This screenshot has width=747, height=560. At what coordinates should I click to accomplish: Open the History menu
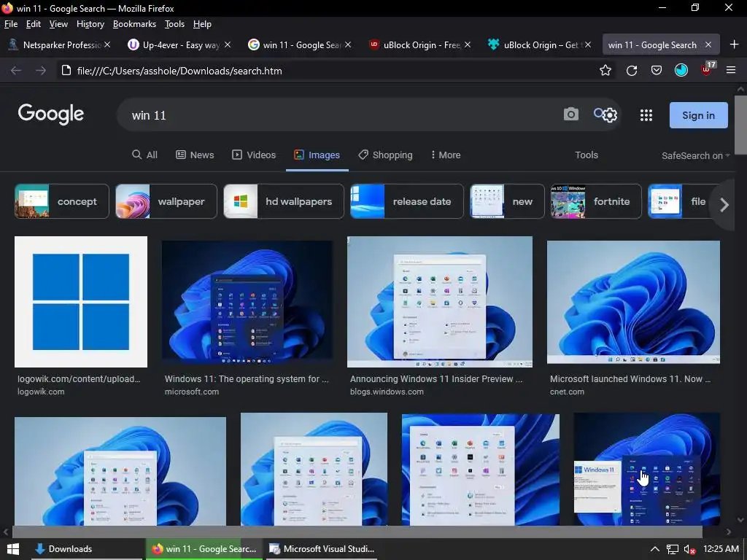[90, 24]
